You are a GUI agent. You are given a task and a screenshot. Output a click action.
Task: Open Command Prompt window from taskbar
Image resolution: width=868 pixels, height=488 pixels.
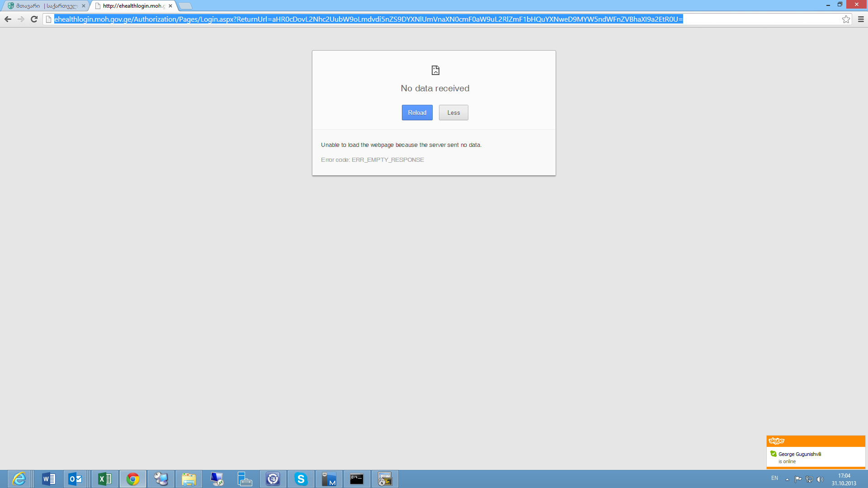coord(357,479)
